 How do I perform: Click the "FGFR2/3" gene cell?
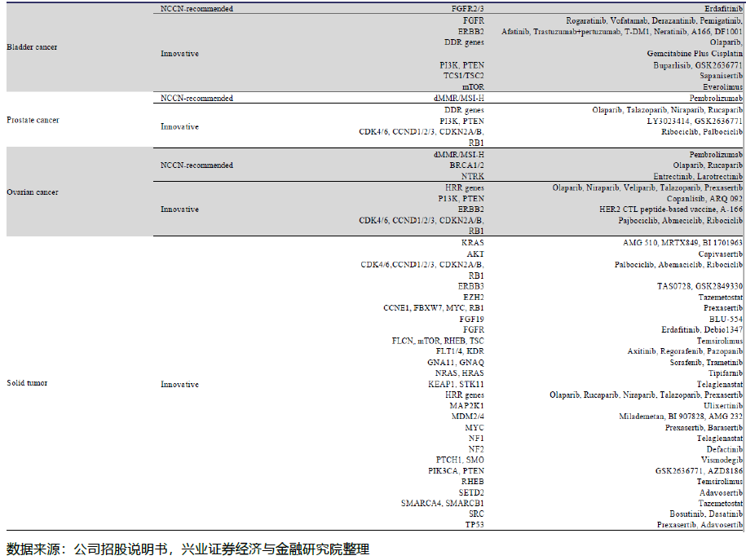[468, 9]
